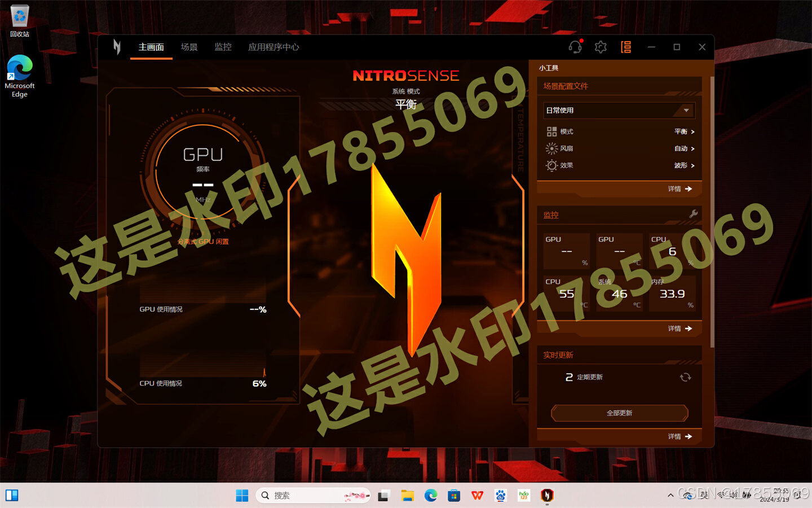
Task: Click the taskbar 搜索 search box
Action: [x=314, y=496]
